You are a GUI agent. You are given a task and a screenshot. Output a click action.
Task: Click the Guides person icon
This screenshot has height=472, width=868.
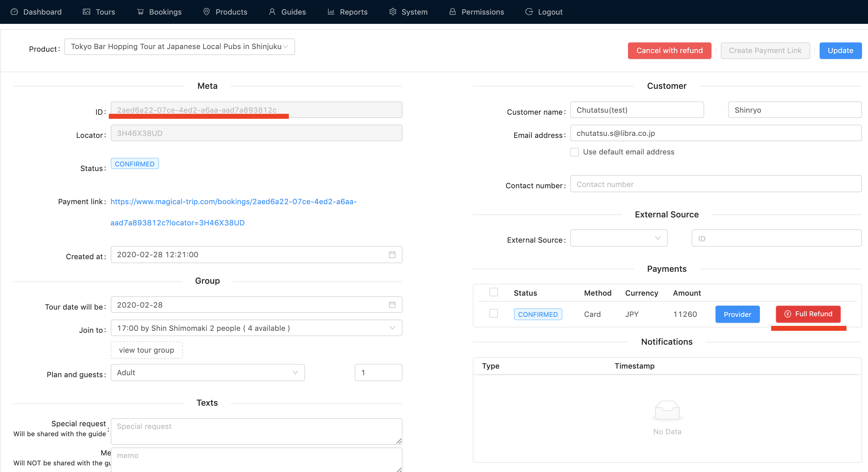[272, 12]
